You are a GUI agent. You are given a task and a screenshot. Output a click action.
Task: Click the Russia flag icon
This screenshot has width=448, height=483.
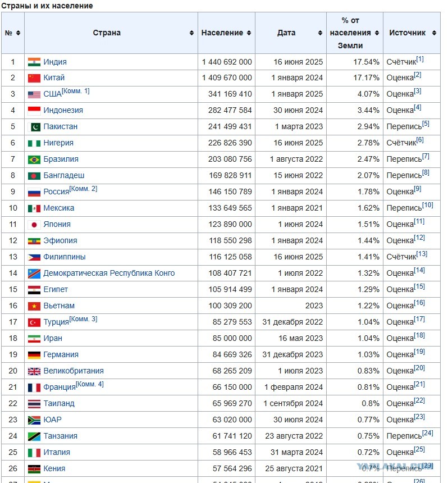tap(34, 192)
